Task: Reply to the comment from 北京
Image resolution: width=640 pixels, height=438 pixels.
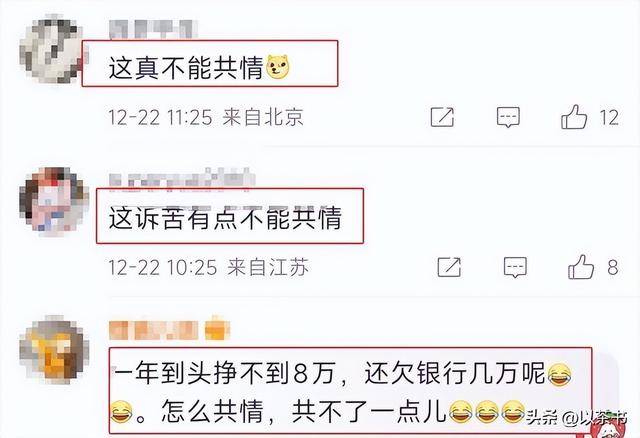Action: (x=508, y=117)
